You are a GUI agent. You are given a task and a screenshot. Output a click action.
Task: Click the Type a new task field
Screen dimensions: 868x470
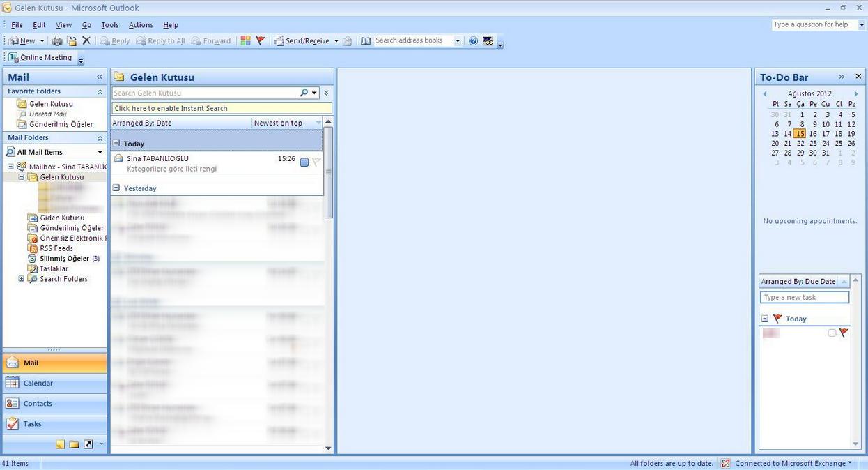(x=804, y=298)
